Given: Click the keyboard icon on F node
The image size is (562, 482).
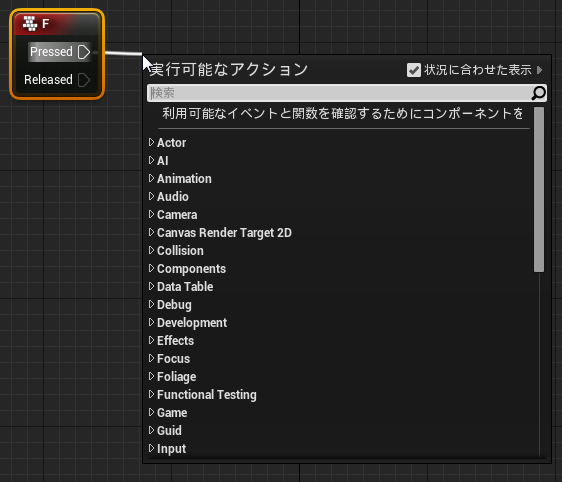Looking at the screenshot, I should (x=30, y=24).
